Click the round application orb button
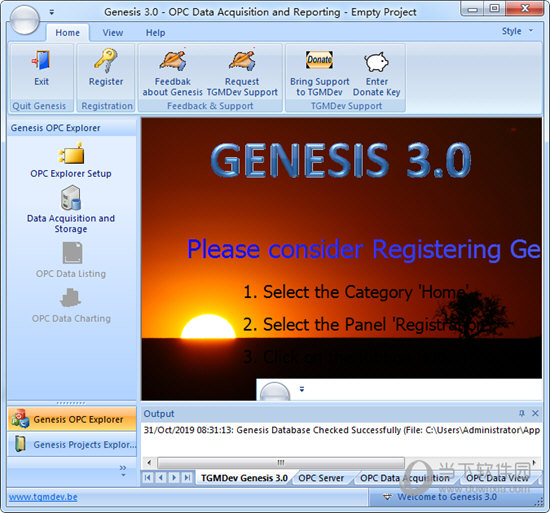550x513 pixels. [25, 20]
